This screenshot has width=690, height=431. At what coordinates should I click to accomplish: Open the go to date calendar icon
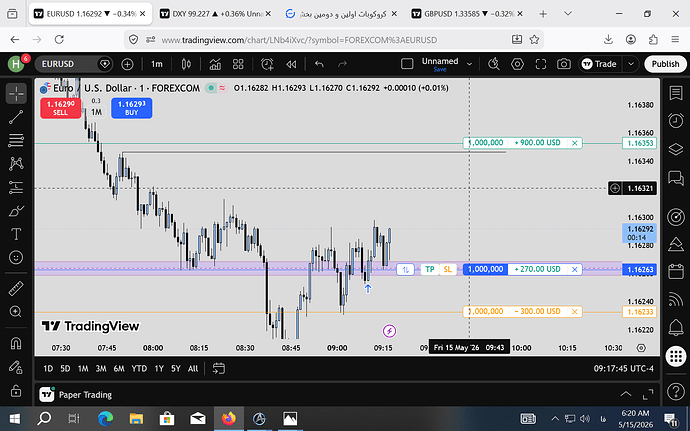pyautogui.click(x=219, y=368)
